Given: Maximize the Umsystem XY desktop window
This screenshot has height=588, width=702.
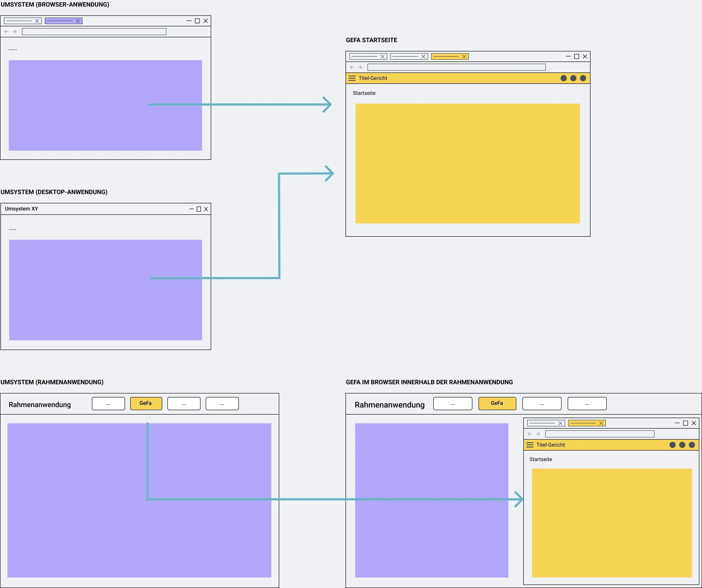Looking at the screenshot, I should (x=199, y=209).
